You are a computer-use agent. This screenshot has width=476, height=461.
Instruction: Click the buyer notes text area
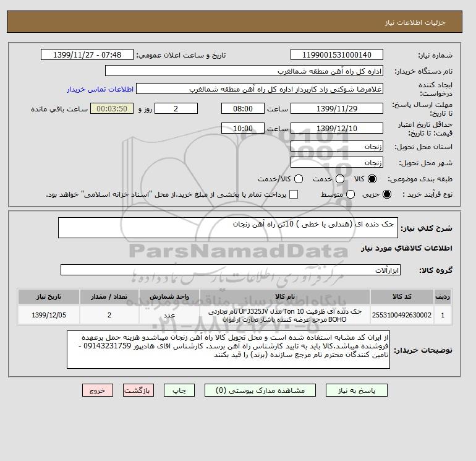coord(228,350)
